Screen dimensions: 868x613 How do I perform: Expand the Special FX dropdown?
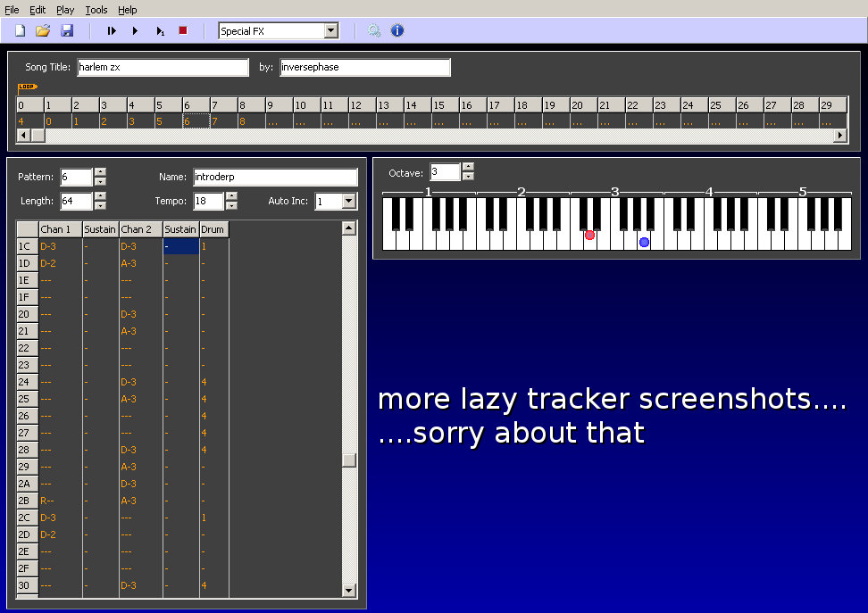331,31
